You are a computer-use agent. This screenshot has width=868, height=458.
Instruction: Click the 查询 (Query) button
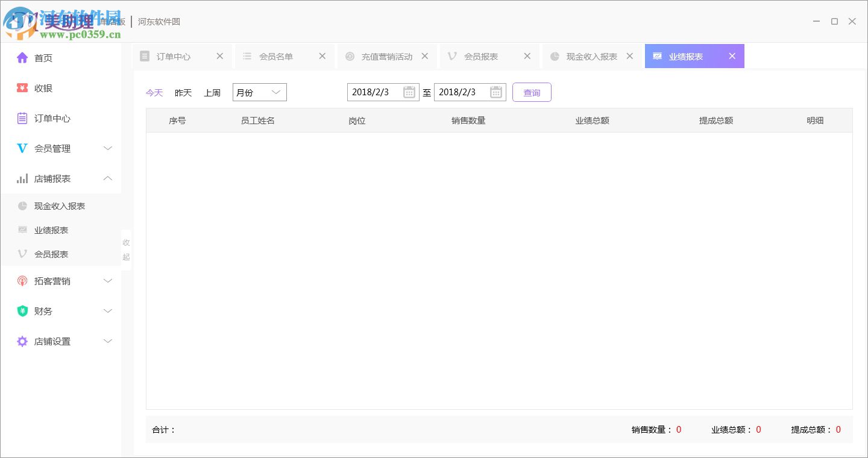point(532,92)
